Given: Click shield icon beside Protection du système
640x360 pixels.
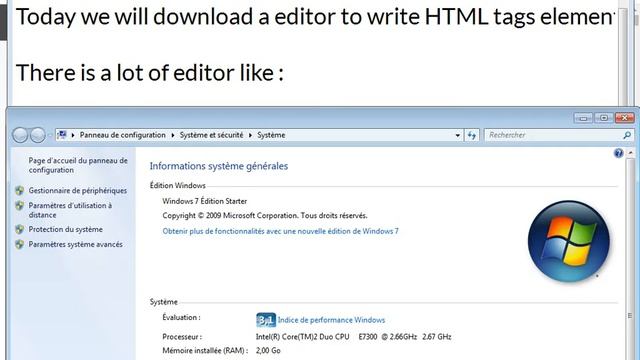Looking at the screenshot, I should pyautogui.click(x=20, y=229).
